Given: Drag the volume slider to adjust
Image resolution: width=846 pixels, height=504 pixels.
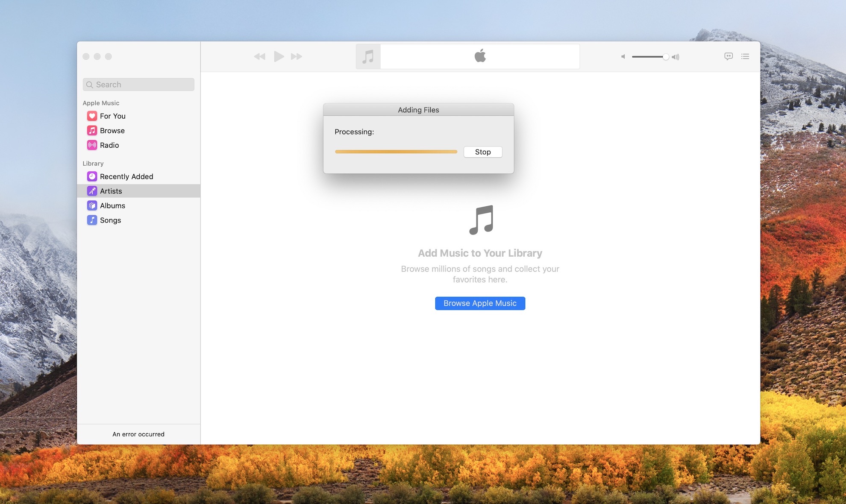Looking at the screenshot, I should 665,56.
